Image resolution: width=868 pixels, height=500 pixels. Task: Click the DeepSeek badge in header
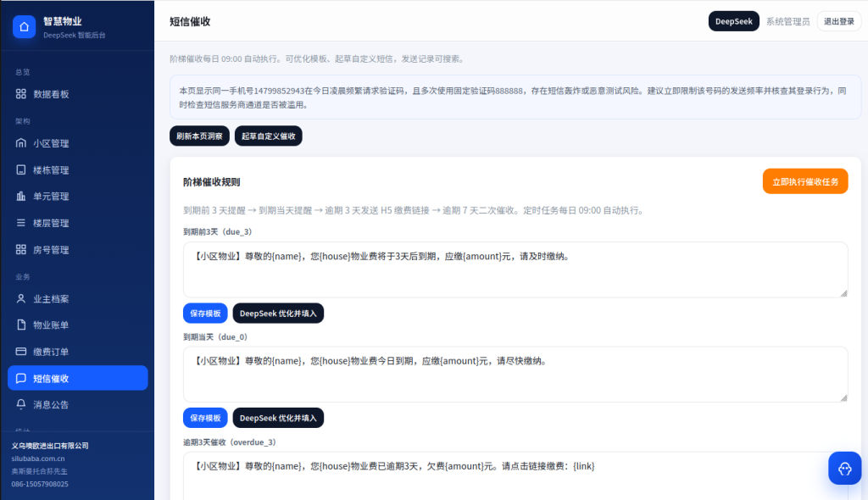point(733,21)
